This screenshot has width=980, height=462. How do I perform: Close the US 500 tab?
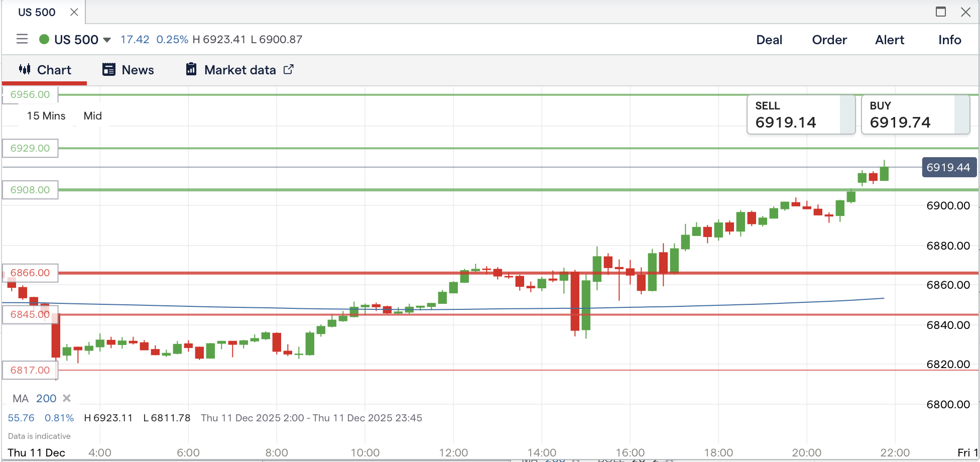[x=74, y=12]
